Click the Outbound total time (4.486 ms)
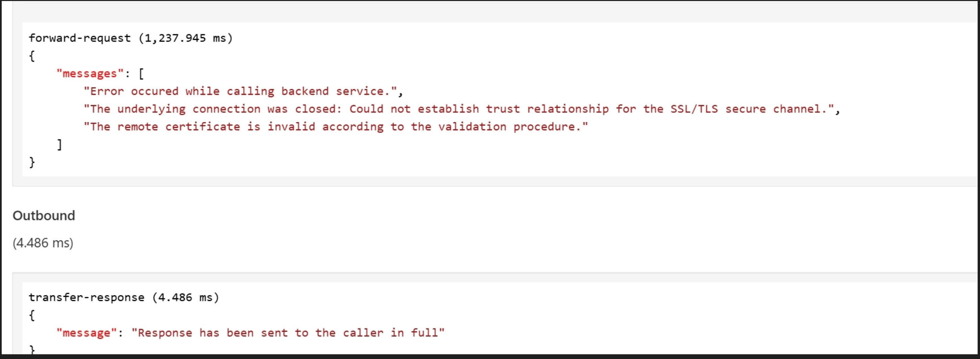This screenshot has height=359, width=980. (43, 243)
